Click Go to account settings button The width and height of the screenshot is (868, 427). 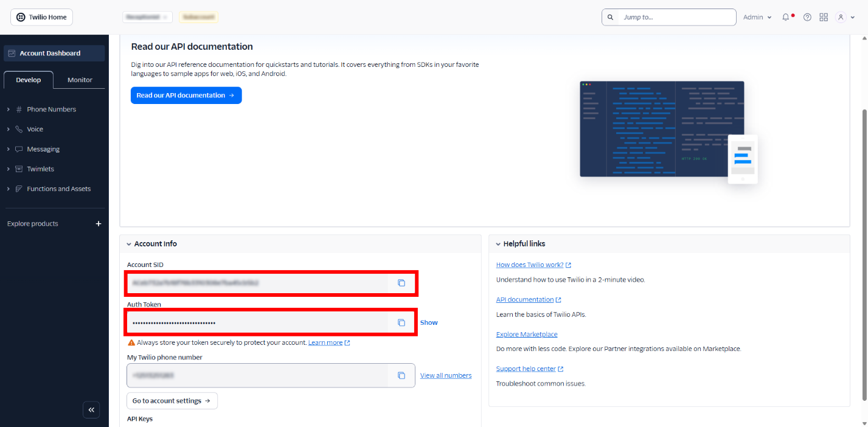pyautogui.click(x=172, y=401)
